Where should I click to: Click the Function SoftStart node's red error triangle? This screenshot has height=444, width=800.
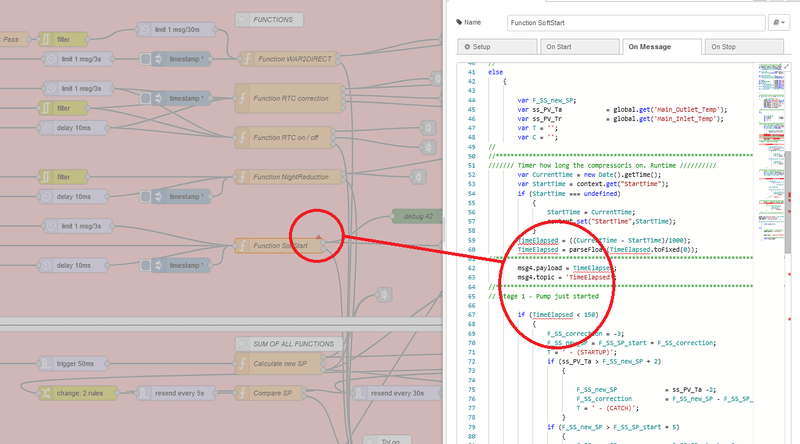click(x=317, y=238)
